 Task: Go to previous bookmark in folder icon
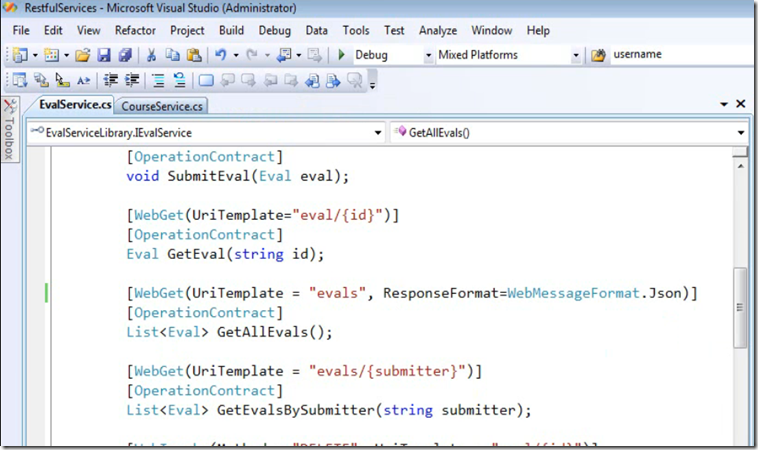(x=270, y=80)
